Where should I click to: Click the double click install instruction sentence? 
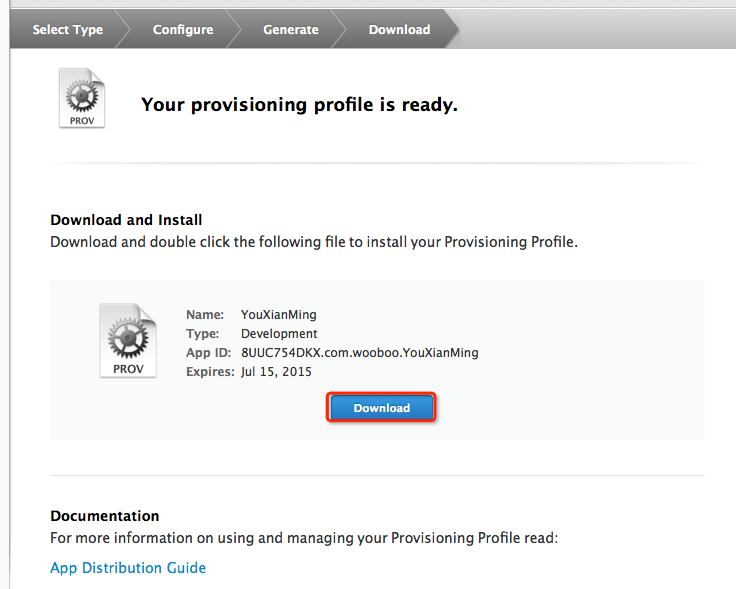coord(314,242)
